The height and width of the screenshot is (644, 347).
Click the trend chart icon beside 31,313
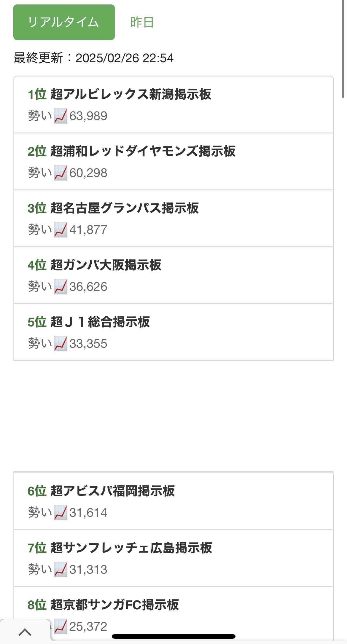point(61,570)
